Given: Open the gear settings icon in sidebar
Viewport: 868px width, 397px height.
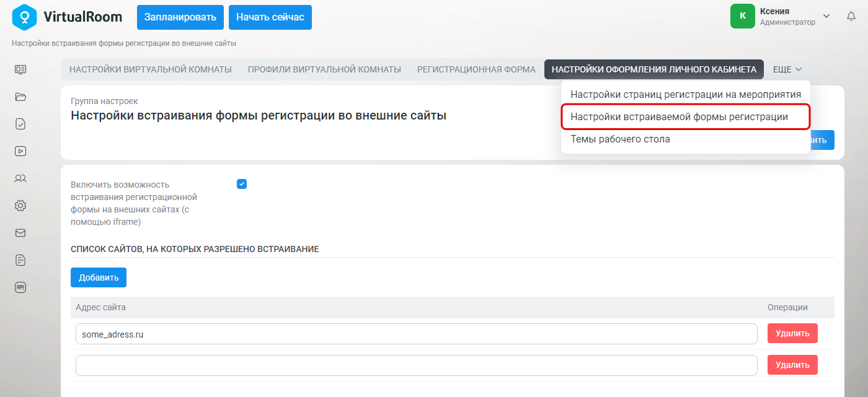Looking at the screenshot, I should (x=20, y=206).
